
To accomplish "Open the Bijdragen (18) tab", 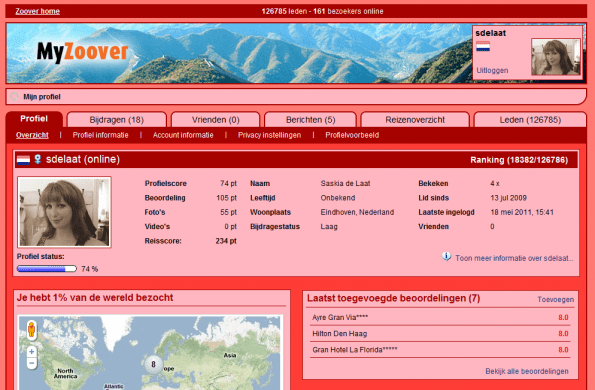I will (x=116, y=120).
